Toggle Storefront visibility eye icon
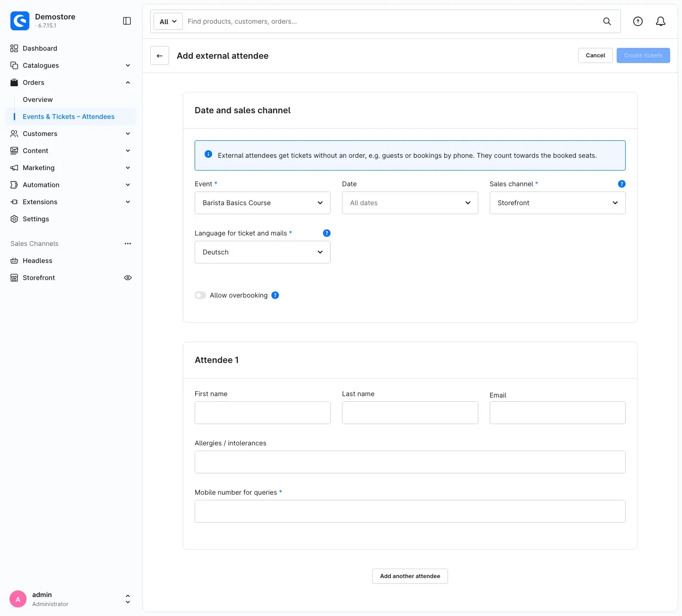The height and width of the screenshot is (616, 682). (x=128, y=278)
